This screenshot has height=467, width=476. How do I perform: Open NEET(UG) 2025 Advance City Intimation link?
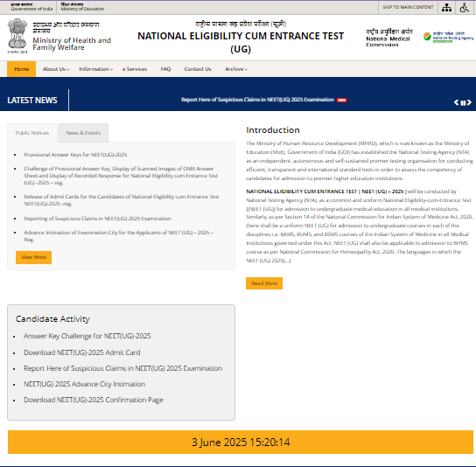tap(84, 384)
